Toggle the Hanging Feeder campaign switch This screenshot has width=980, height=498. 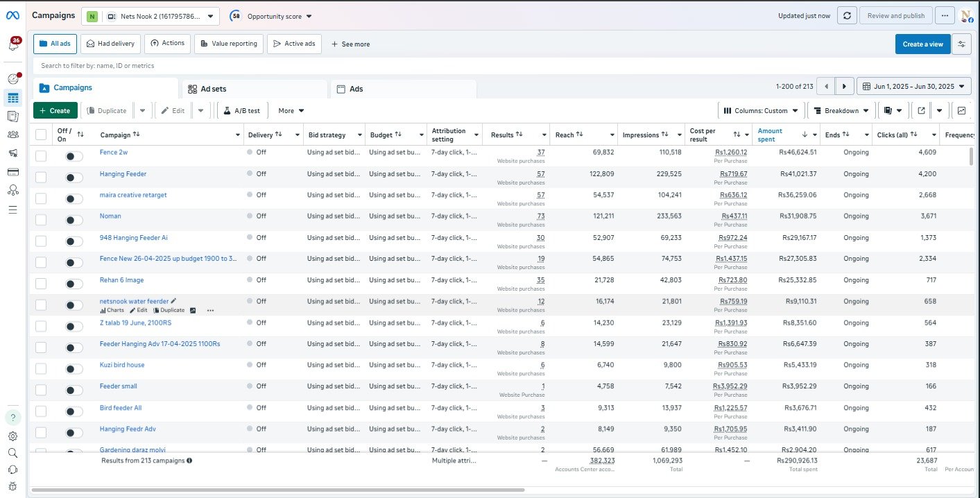pos(74,178)
